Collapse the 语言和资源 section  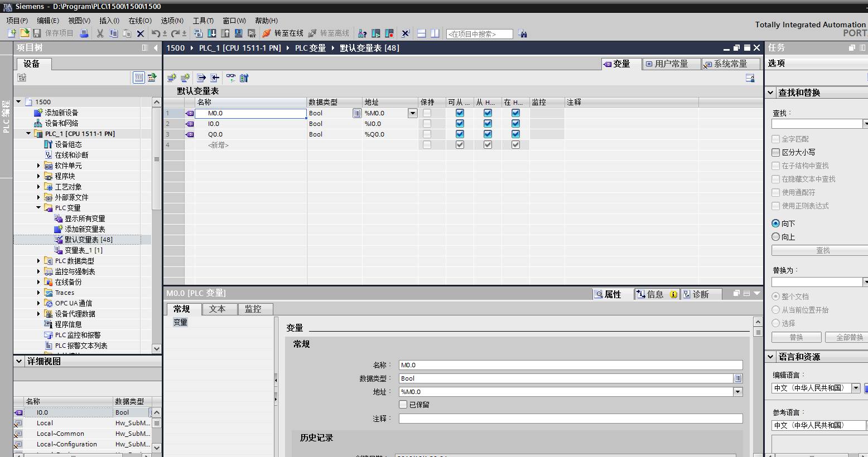(770, 357)
